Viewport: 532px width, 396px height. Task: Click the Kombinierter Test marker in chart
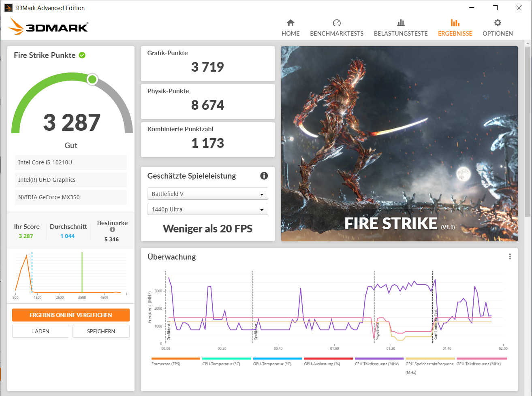tap(436, 325)
